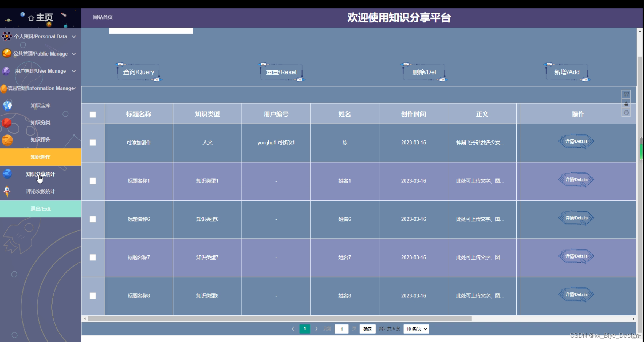Check the row 标题名称1 checkbox
The width and height of the screenshot is (644, 342).
[x=93, y=181]
